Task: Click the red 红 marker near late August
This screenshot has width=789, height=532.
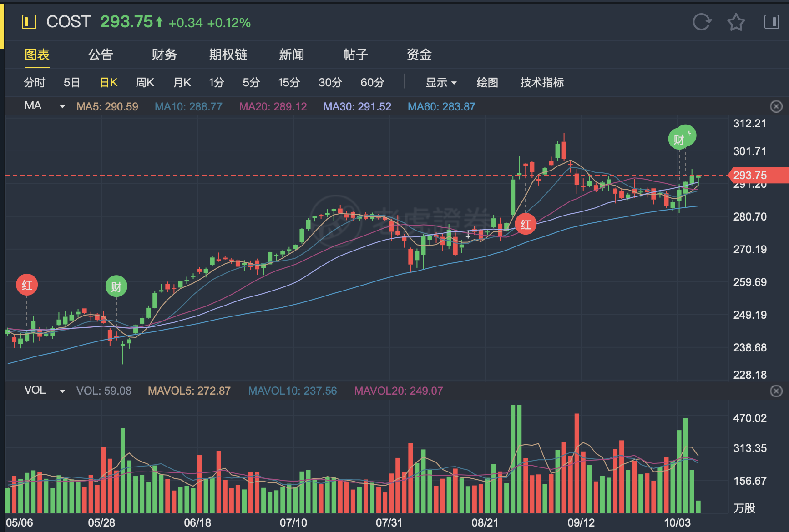Action: 526,224
